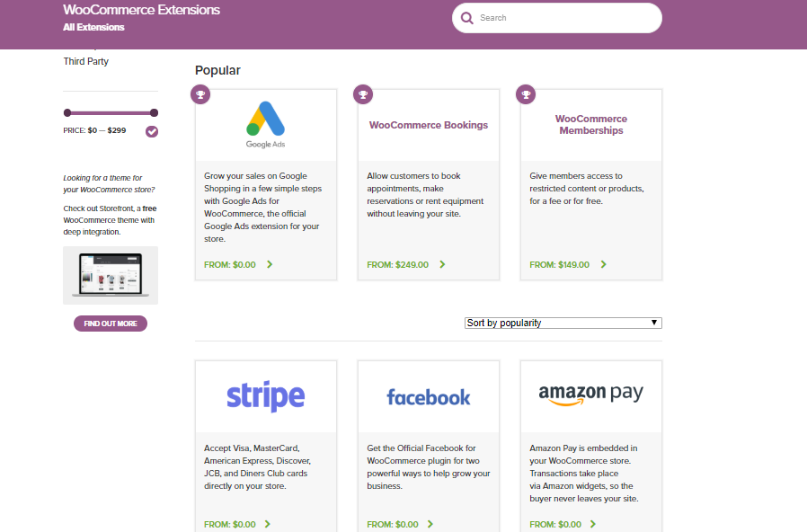Click the trophy badge on WooCommerce Memberships

coord(526,94)
